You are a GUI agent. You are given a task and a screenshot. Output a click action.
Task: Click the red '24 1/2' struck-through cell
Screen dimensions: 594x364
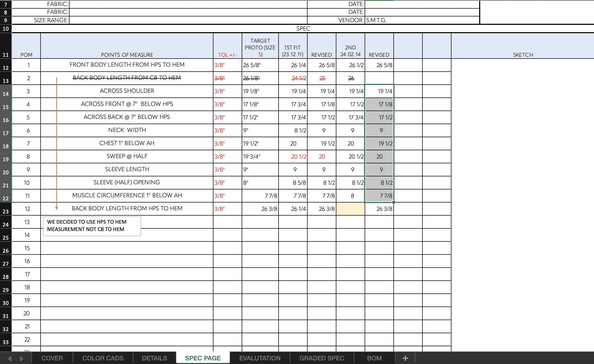click(293, 78)
